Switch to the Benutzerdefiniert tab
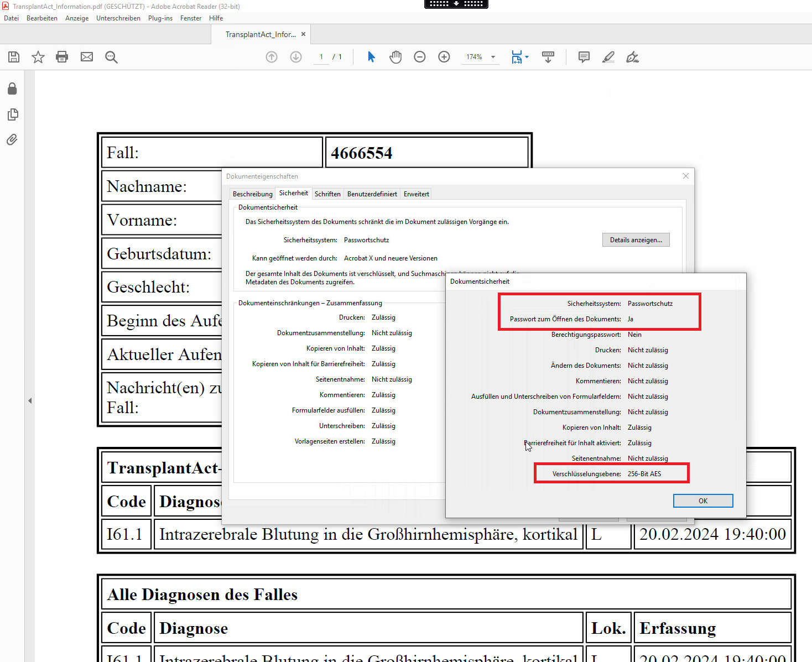Screen dimensions: 812x662 (x=372, y=194)
